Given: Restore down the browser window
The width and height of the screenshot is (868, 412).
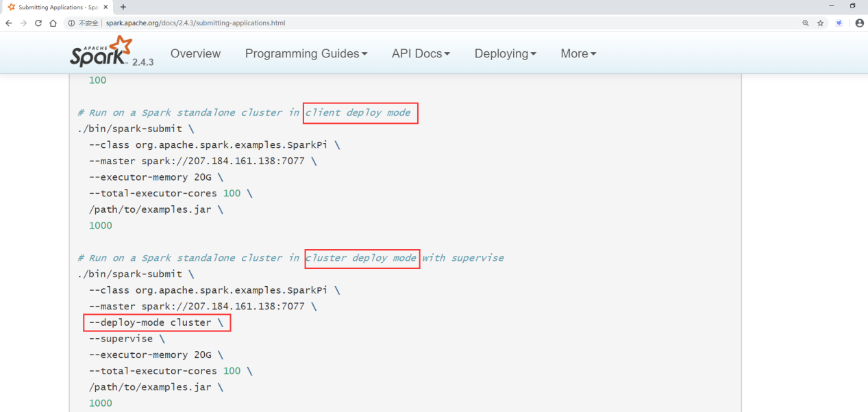Looking at the screenshot, I should coord(853,6).
